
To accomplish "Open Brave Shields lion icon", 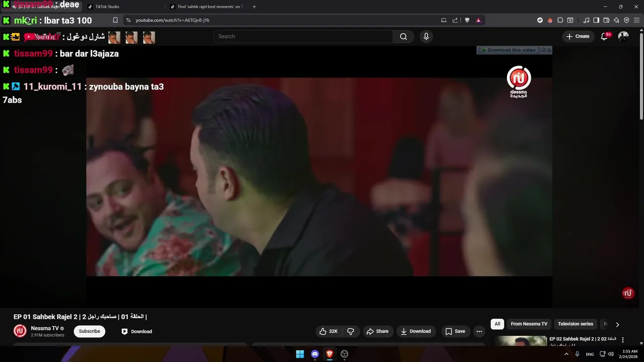I will 467,20.
